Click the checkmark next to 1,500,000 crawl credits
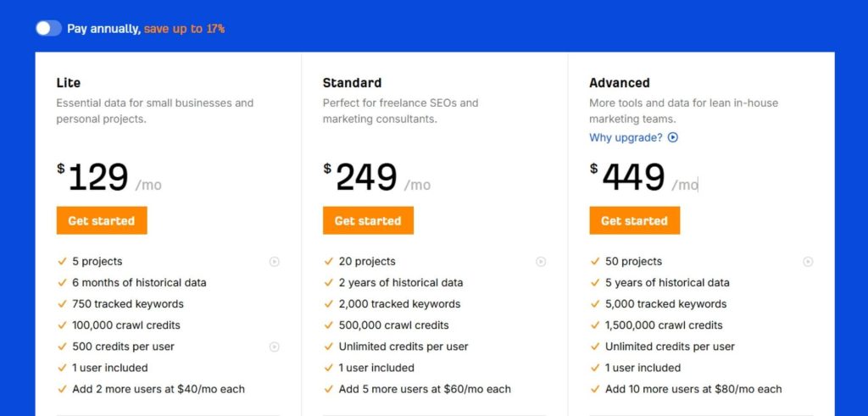This screenshot has width=868, height=416. click(x=595, y=325)
